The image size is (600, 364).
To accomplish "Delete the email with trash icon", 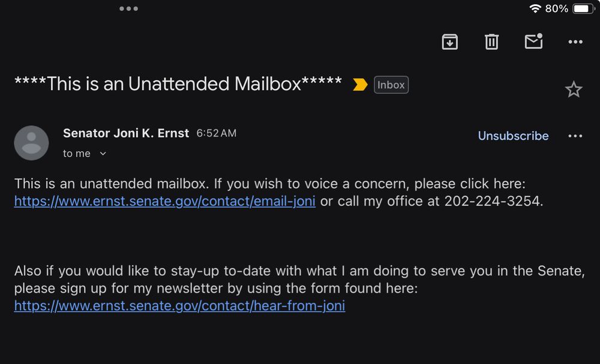I will (x=491, y=41).
